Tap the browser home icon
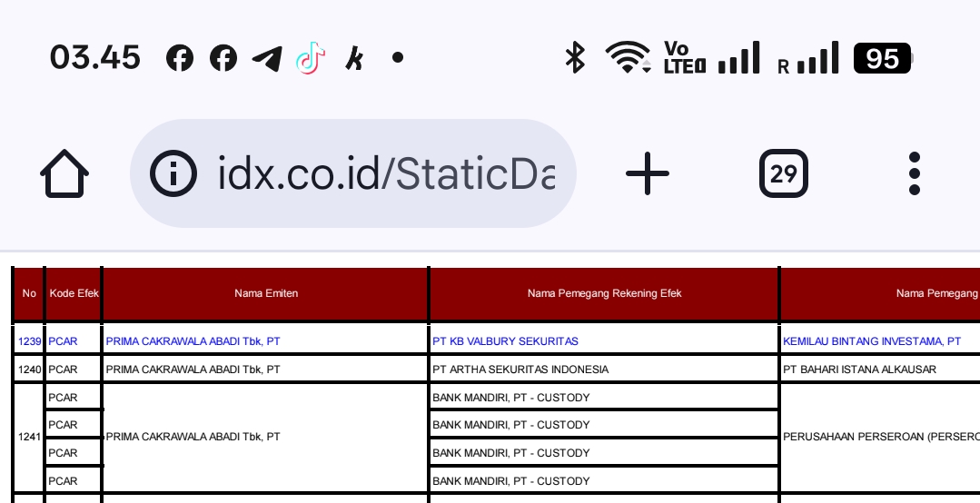 point(64,173)
